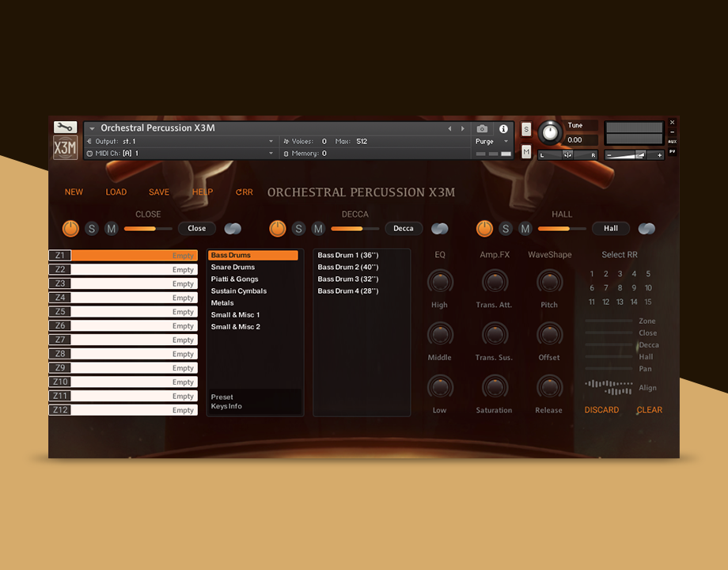
Task: Click the stereo link icon beside Hall mic
Action: (646, 229)
